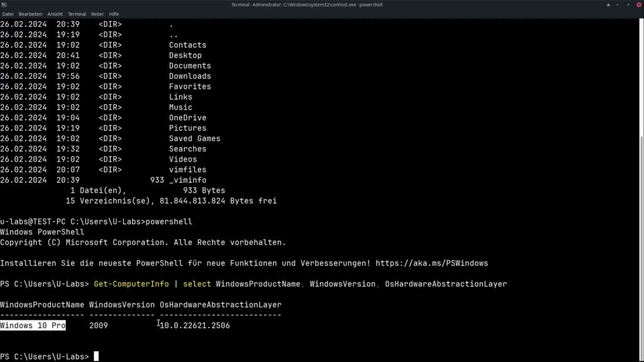Image resolution: width=644 pixels, height=362 pixels.
Task: Open the Datei menu
Action: (x=8, y=14)
